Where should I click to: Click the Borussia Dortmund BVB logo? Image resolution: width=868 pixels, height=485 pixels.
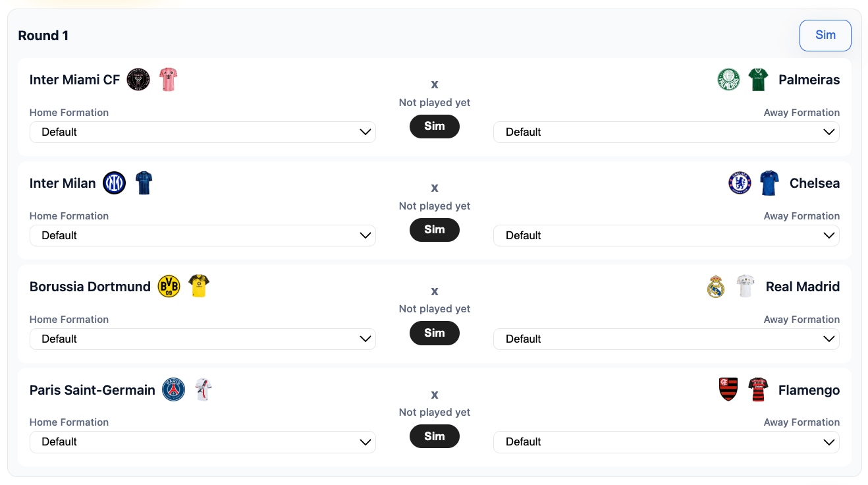(169, 287)
